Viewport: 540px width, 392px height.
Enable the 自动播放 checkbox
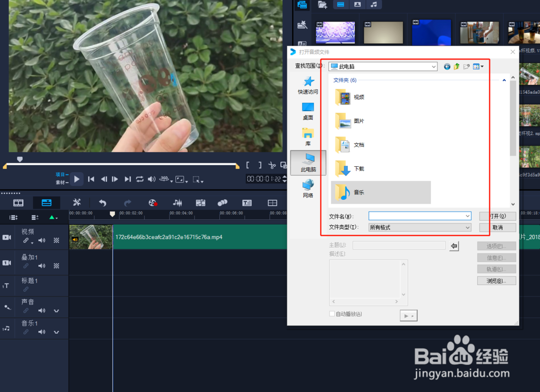[332, 314]
